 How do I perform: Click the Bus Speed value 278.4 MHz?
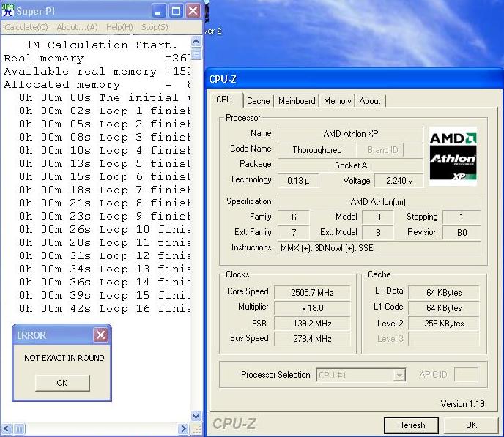pyautogui.click(x=312, y=339)
